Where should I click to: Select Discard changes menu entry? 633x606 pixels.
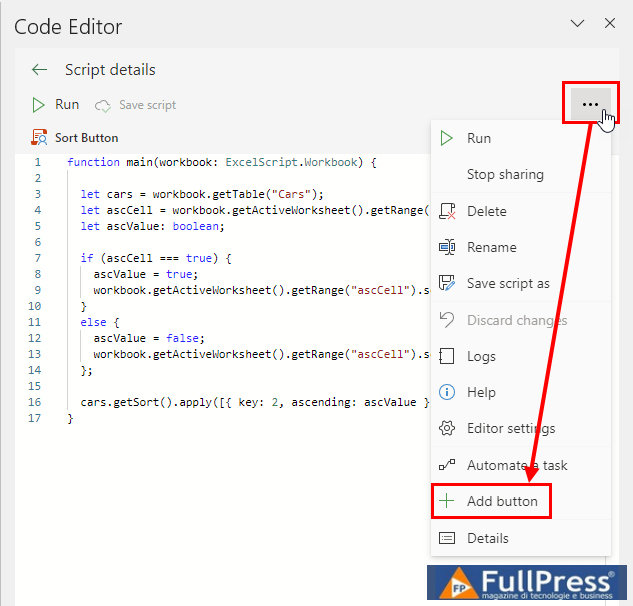pos(521,320)
